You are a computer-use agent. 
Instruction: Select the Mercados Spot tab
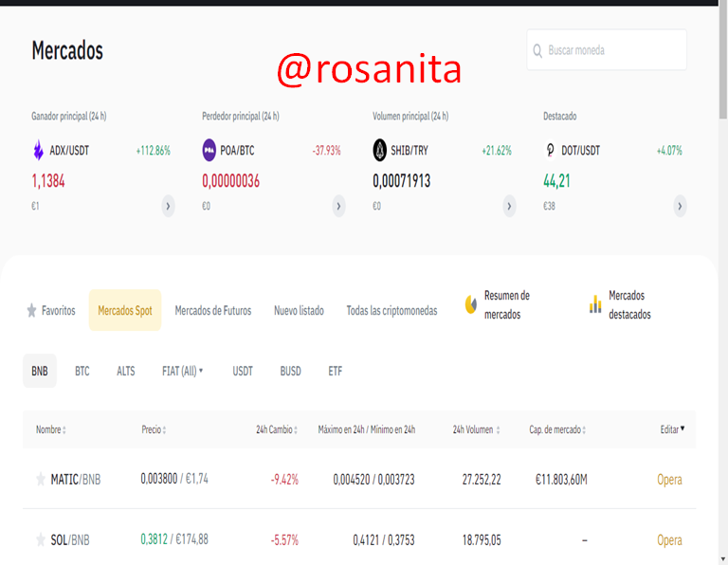click(x=125, y=310)
